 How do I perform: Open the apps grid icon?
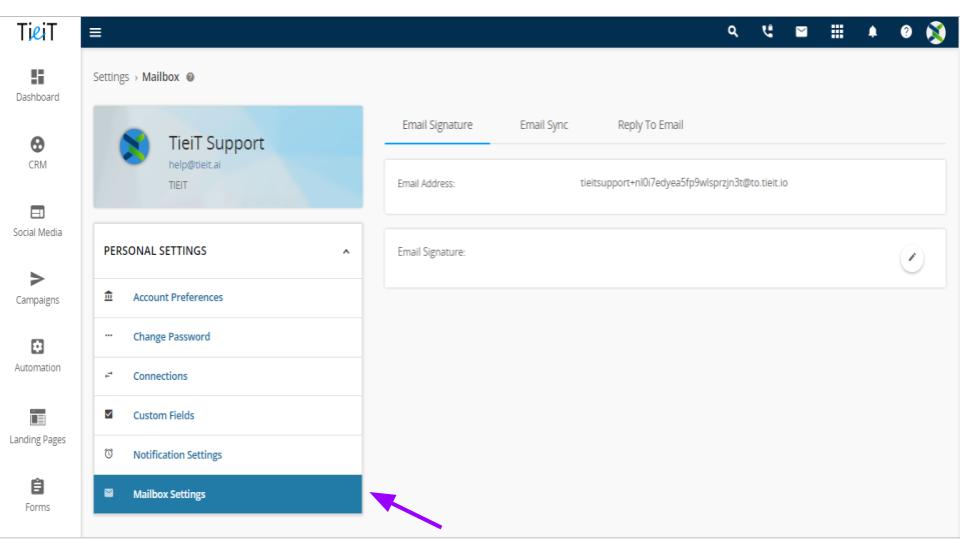(x=837, y=32)
